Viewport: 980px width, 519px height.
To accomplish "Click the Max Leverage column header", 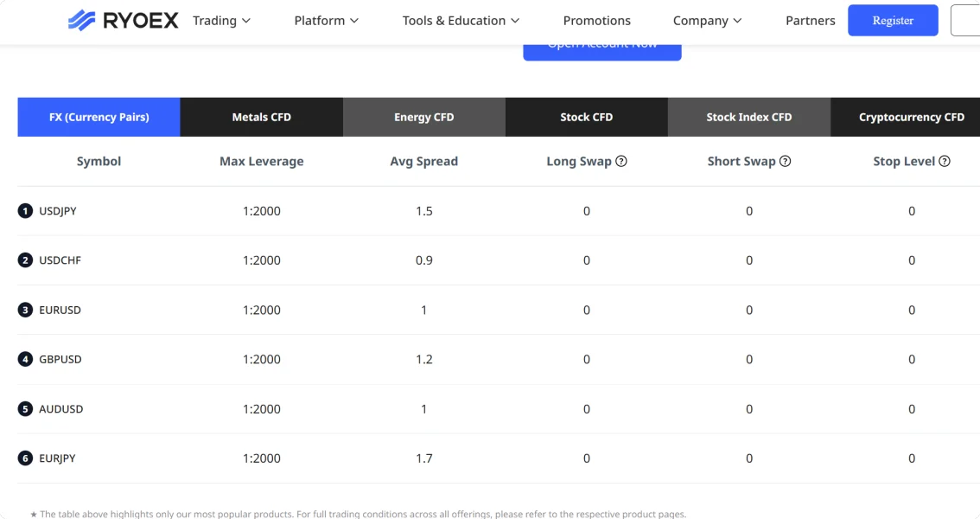I will 261,162.
